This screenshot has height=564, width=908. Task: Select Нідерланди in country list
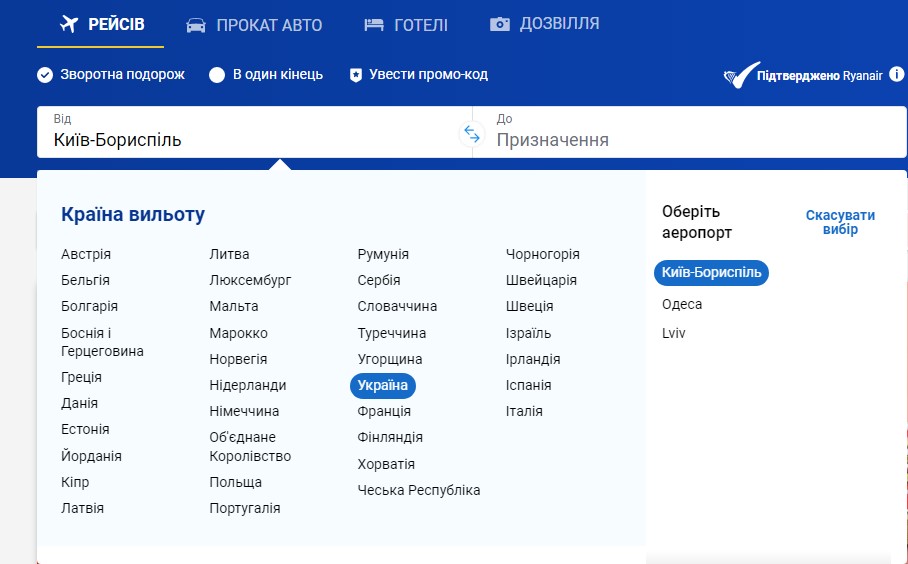[x=248, y=386]
